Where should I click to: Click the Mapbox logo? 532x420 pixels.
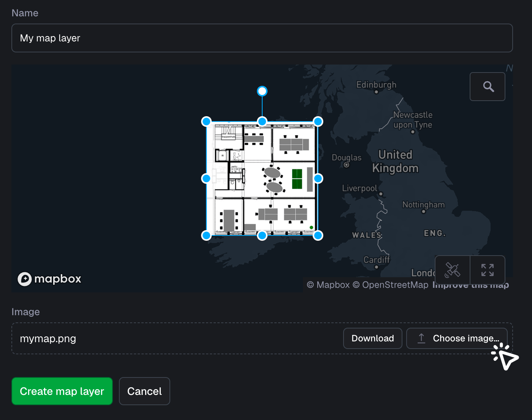coord(49,279)
